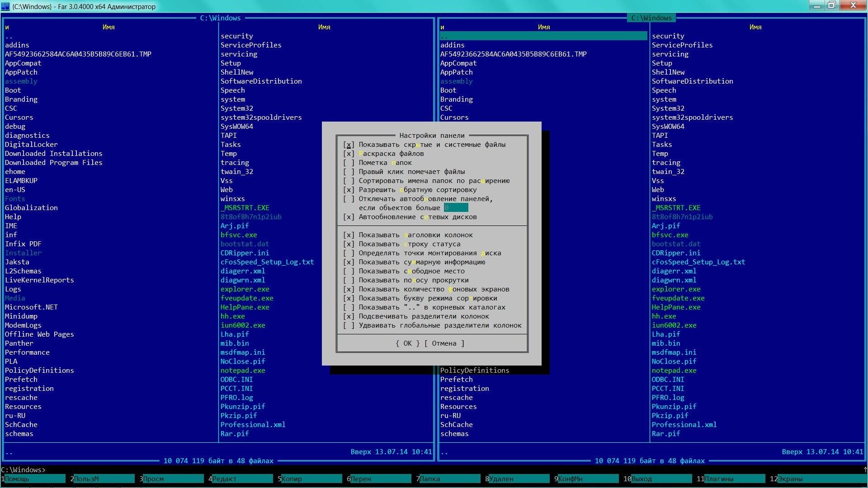The height and width of the screenshot is (488, 868).
Task: Select 'Globalization' in left panel
Action: coord(31,208)
